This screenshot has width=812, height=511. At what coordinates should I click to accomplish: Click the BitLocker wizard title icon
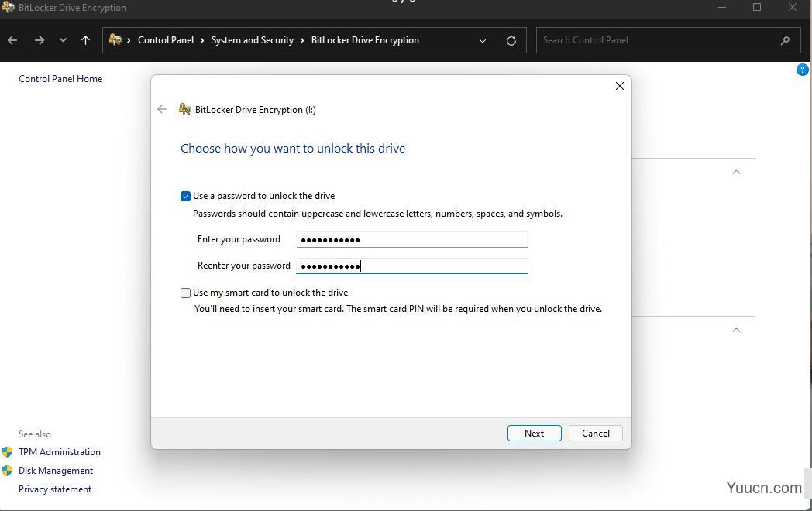click(185, 109)
